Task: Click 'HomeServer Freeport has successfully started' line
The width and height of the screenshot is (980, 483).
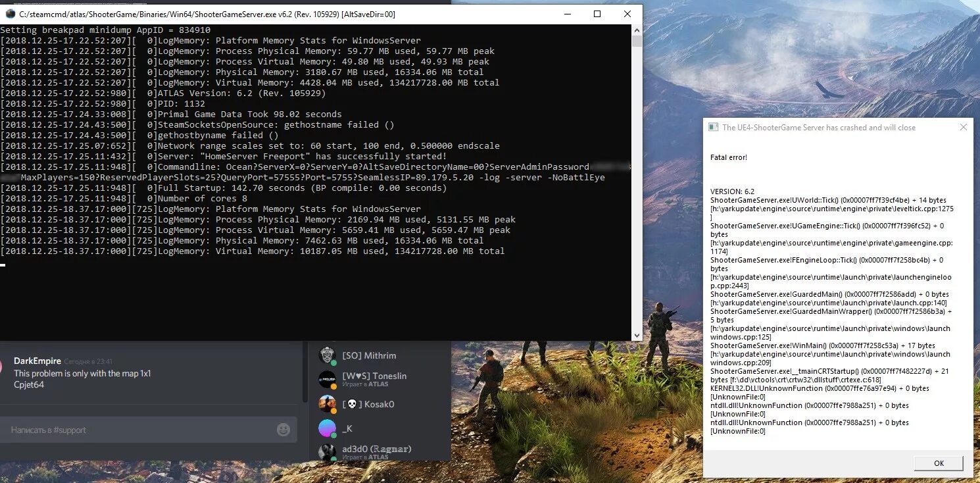Action: (x=224, y=157)
